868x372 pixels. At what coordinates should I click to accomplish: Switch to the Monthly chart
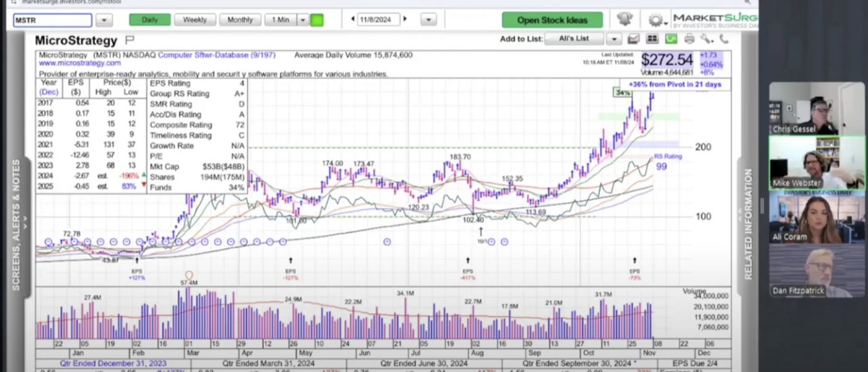[x=240, y=20]
